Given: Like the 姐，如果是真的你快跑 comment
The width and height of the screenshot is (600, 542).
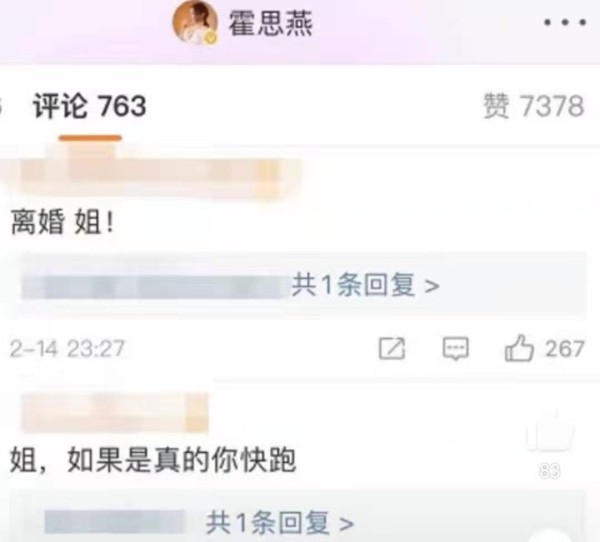Looking at the screenshot, I should coord(550,432).
